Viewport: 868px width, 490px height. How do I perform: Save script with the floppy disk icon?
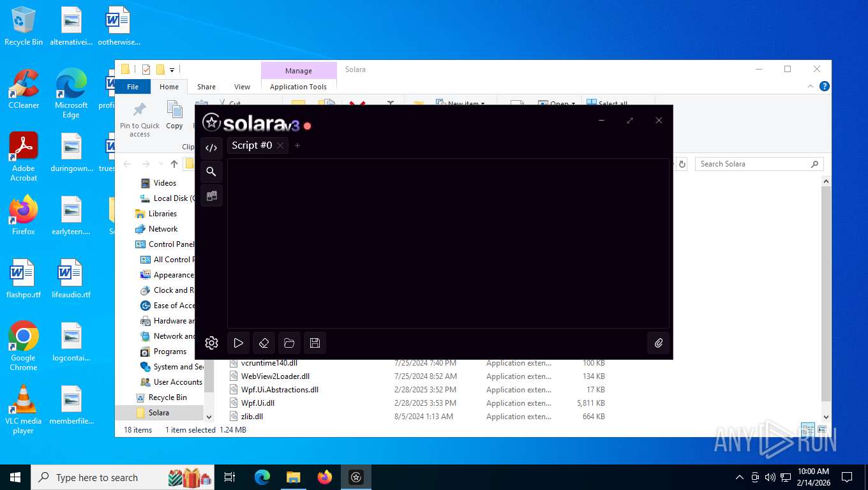(x=315, y=343)
